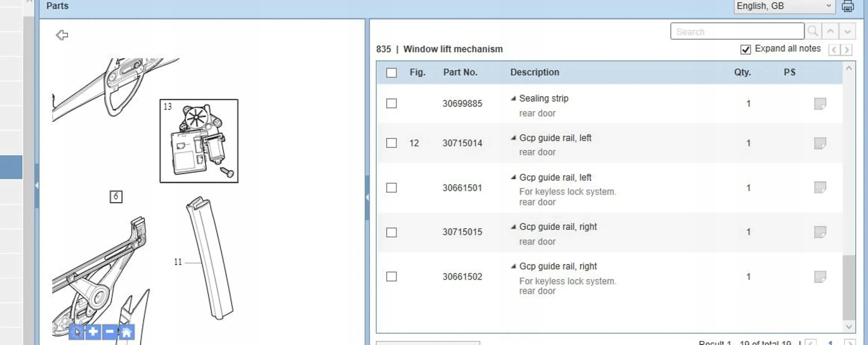Sort by Qty. column header
Viewport: 868px width, 345px height.
(x=742, y=72)
